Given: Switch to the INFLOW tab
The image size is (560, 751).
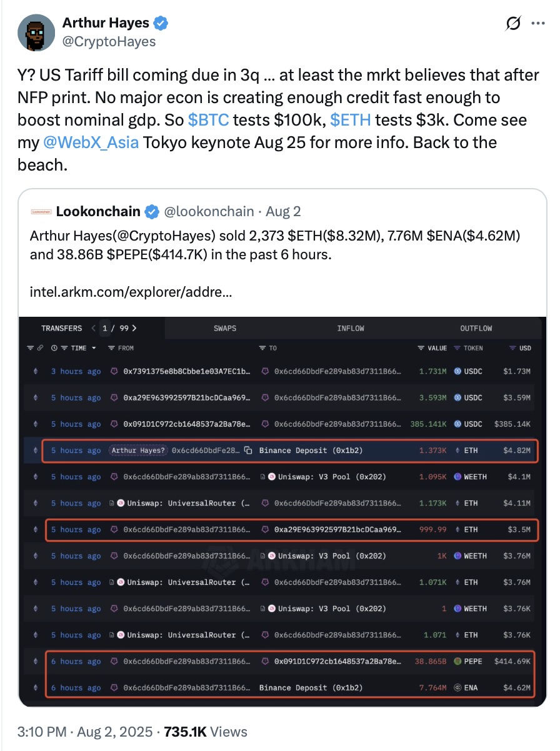Looking at the screenshot, I should pyautogui.click(x=350, y=328).
